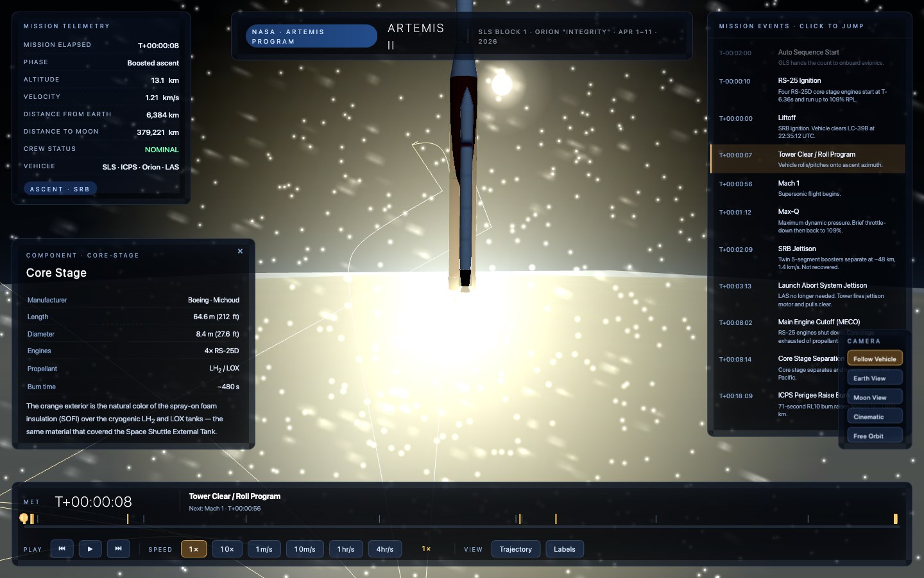Jump to the SRB Jettison event
This screenshot has height=578, width=924.
click(808, 257)
